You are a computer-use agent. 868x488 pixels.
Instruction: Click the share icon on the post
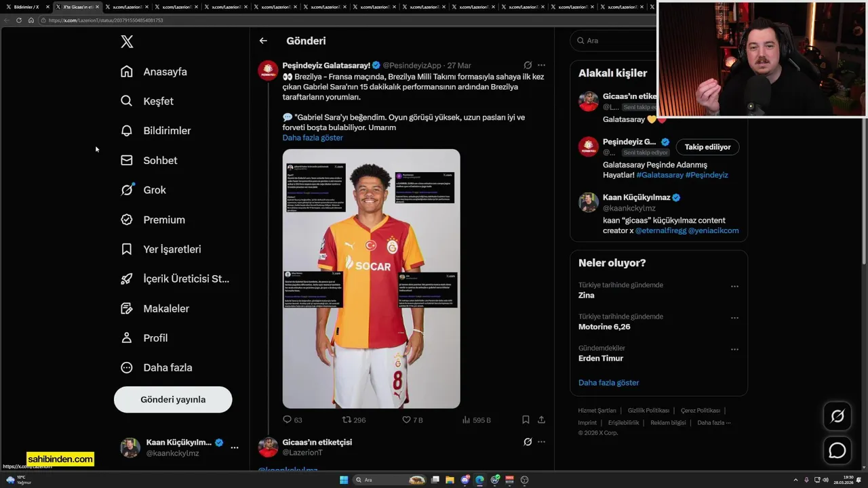(x=541, y=420)
